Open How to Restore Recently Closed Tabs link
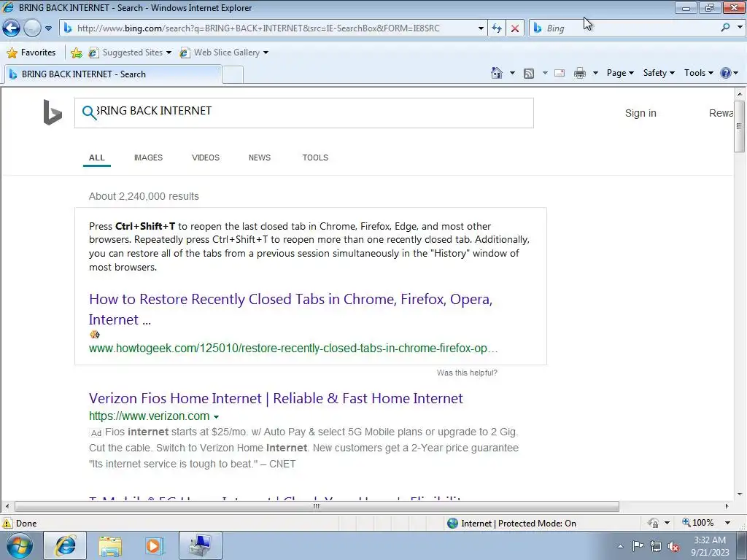 290,309
